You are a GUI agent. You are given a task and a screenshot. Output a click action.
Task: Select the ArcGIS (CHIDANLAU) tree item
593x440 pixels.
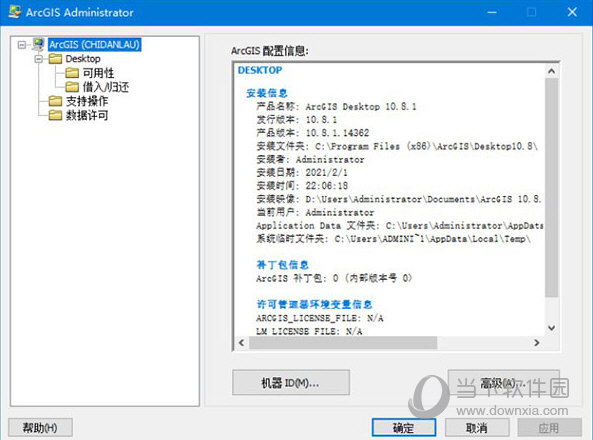pos(95,44)
